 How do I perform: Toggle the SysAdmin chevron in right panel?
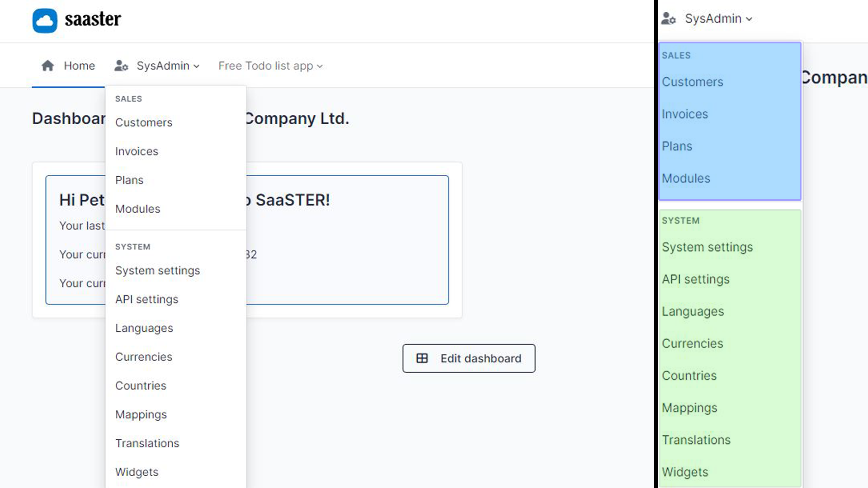coord(749,19)
